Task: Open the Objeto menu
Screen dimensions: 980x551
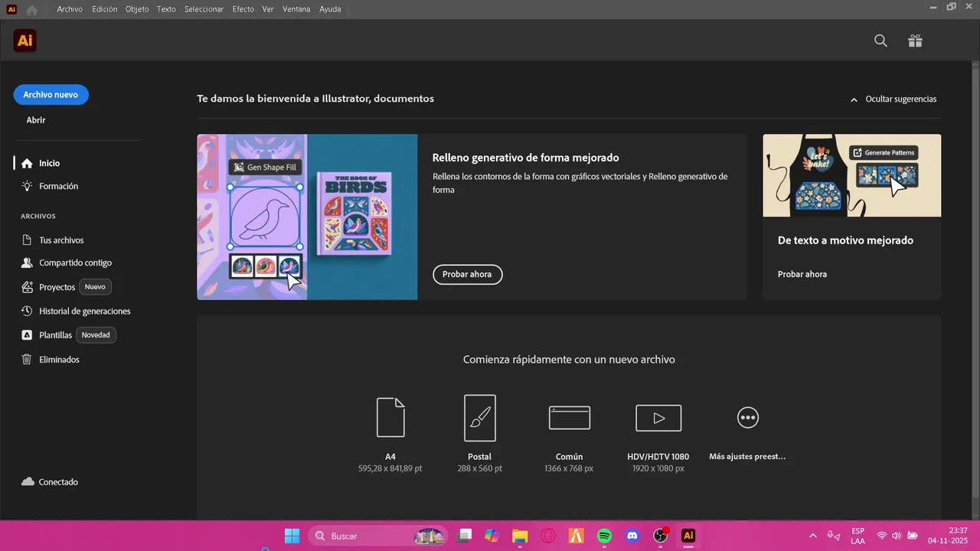Action: (137, 9)
